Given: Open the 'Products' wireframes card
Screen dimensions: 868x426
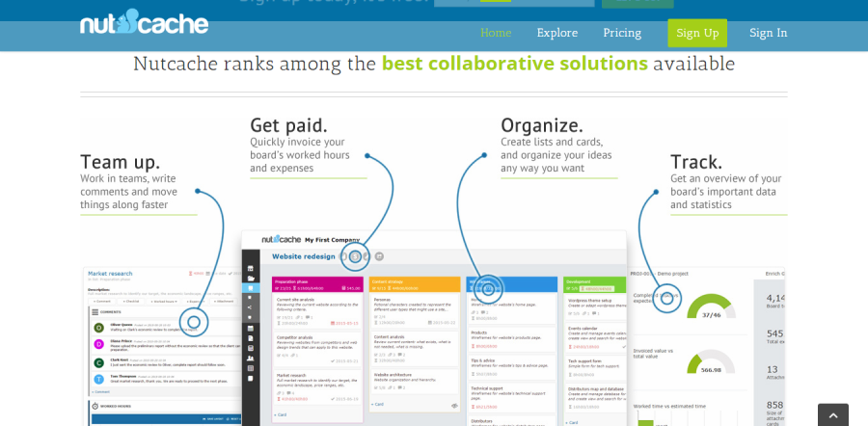Looking at the screenshot, I should pyautogui.click(x=511, y=339).
